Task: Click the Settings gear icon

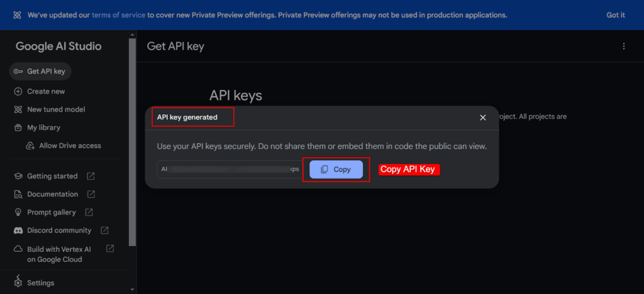Action: (18, 282)
